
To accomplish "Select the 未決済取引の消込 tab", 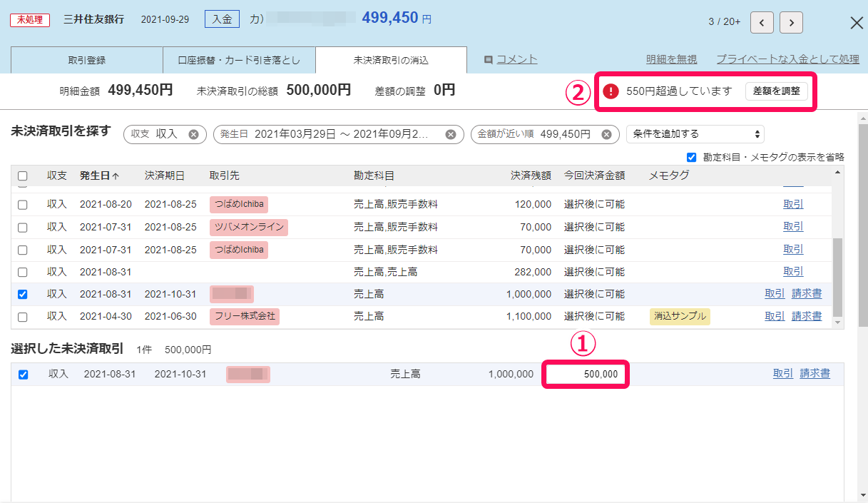I will pos(391,60).
